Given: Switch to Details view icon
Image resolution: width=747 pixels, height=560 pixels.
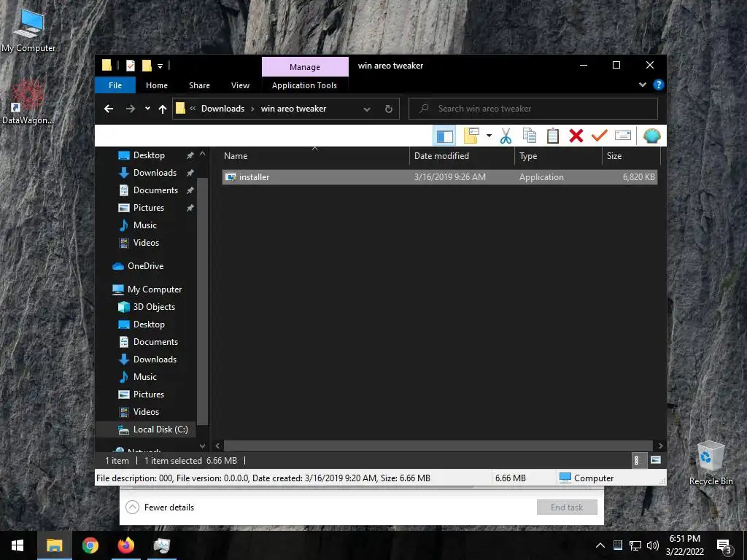Looking at the screenshot, I should click(x=638, y=460).
